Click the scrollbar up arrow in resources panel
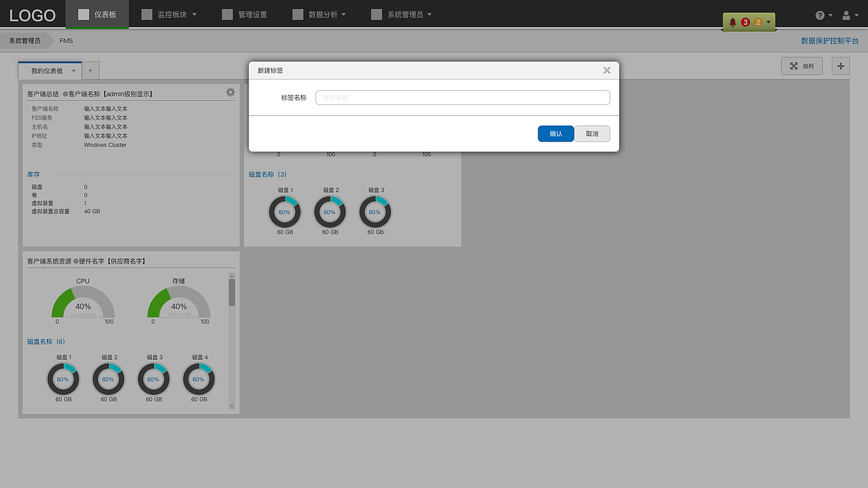The height and width of the screenshot is (488, 868). click(x=232, y=276)
